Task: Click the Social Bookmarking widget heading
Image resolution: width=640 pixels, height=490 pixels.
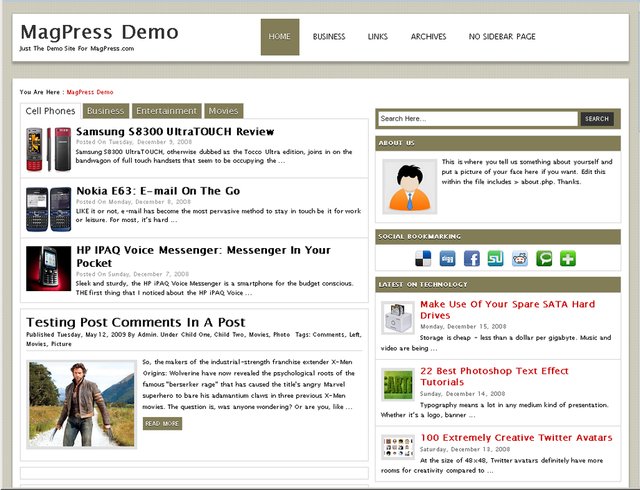Action: click(x=420, y=236)
